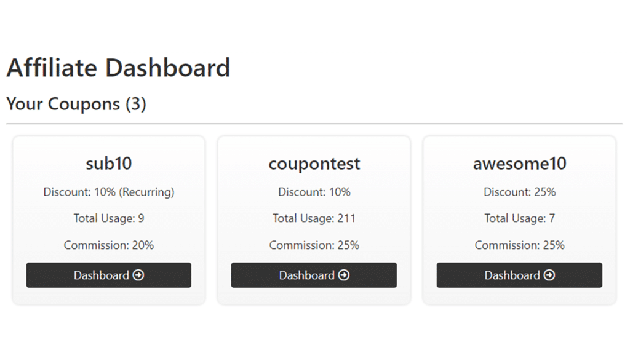Screen dimensions: 630x364
Task: Click the arrow icon on coupontest's Dashboard button
Action: click(x=345, y=275)
